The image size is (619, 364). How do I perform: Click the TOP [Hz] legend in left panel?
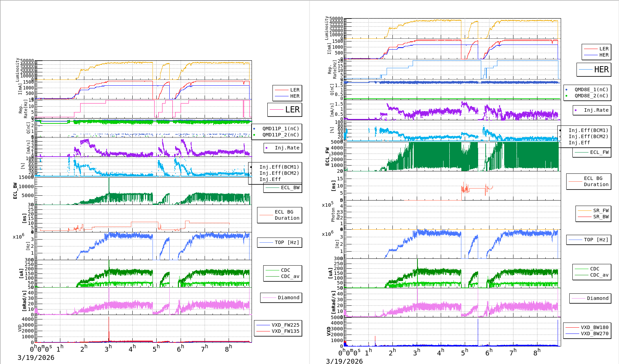[287, 242]
